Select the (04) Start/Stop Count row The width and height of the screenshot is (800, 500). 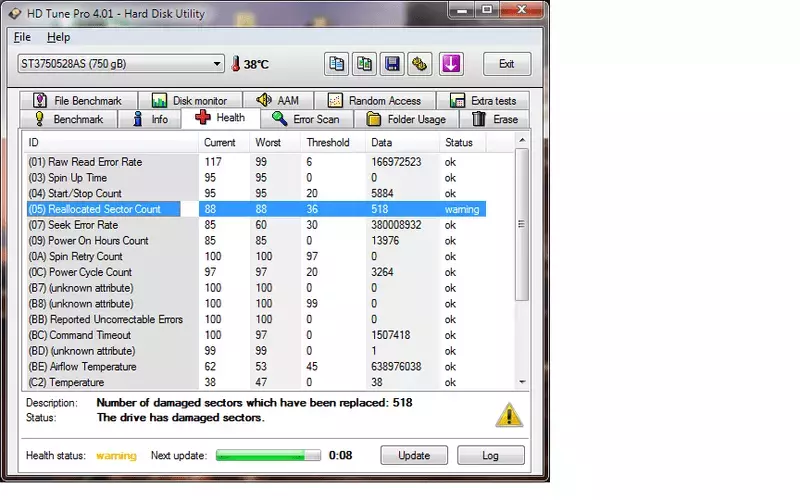pos(255,193)
